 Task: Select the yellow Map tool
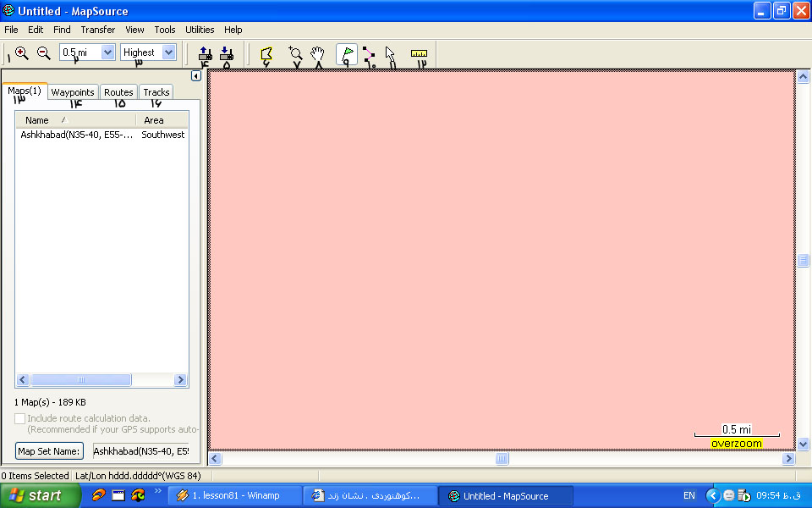point(266,53)
